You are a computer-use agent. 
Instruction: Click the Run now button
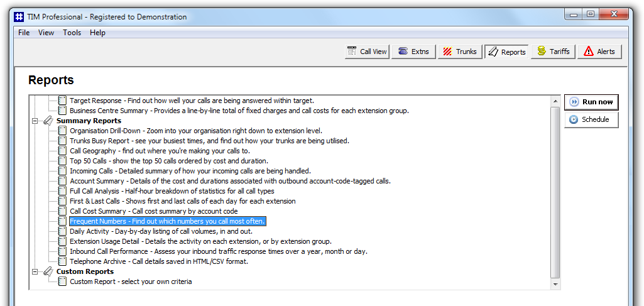(591, 102)
